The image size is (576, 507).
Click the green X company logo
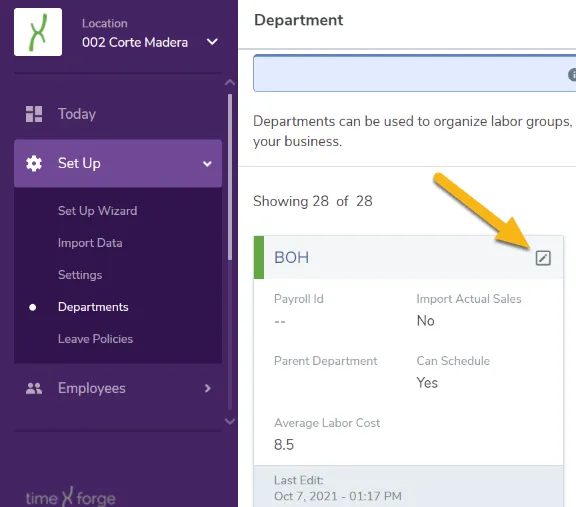38,32
